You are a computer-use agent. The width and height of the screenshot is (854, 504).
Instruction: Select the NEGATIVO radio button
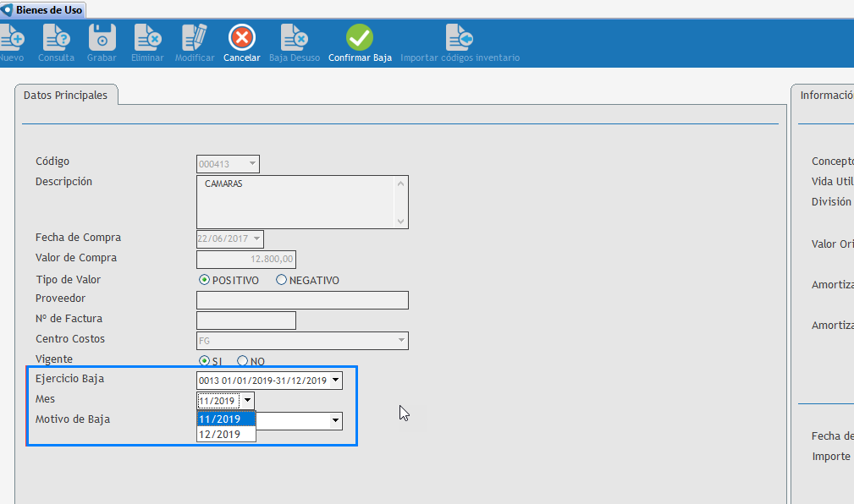[282, 281]
